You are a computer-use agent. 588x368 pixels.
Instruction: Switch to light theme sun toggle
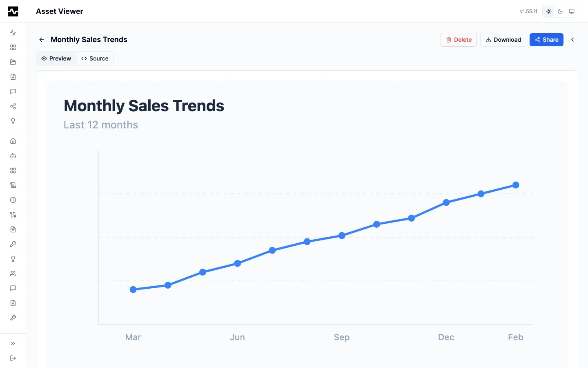tap(549, 11)
